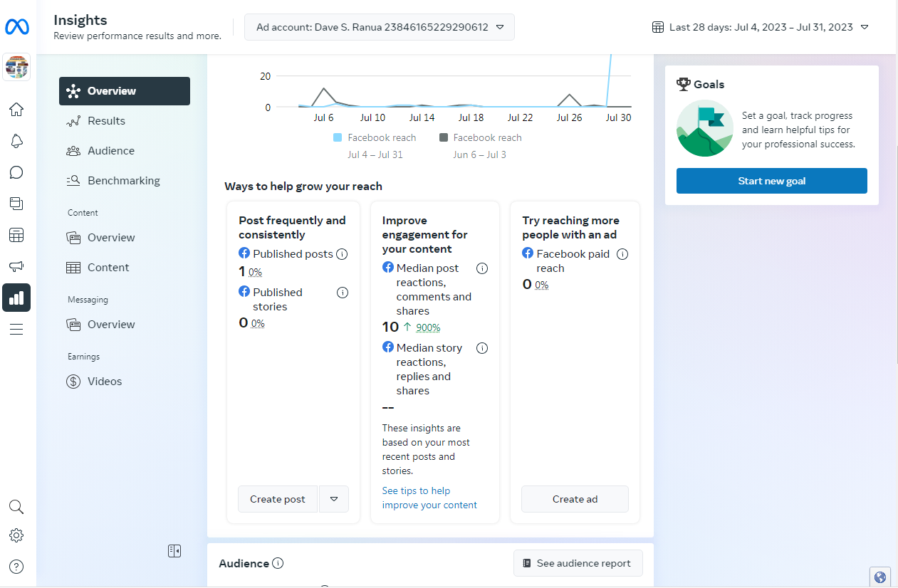Open the Ads megaphone icon
898x588 pixels.
tap(16, 266)
